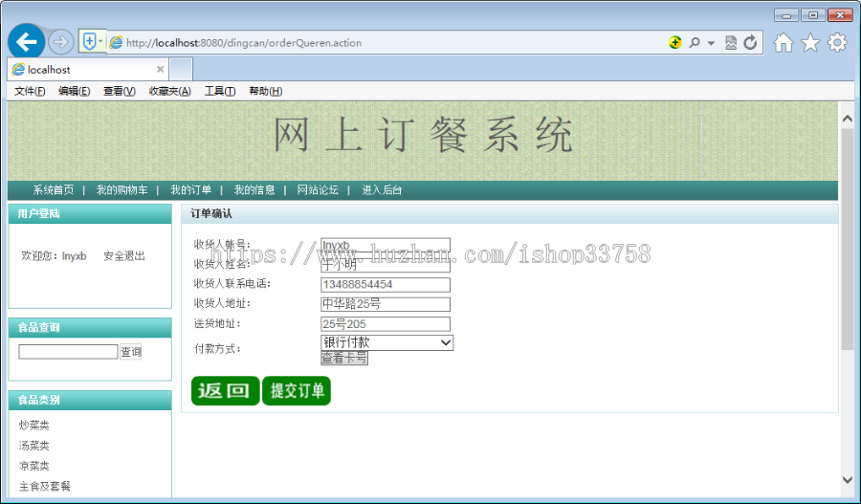Expand the address bar dropdown arrow

point(711,43)
